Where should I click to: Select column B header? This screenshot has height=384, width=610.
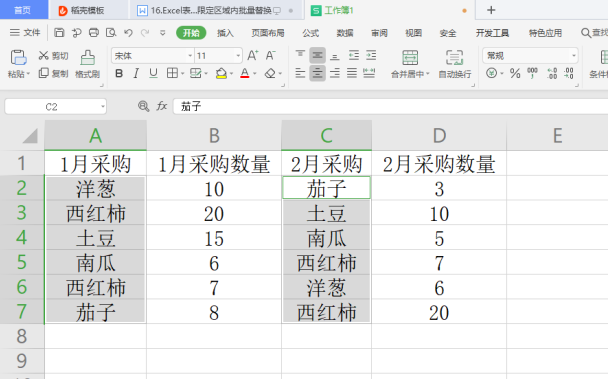(x=214, y=135)
